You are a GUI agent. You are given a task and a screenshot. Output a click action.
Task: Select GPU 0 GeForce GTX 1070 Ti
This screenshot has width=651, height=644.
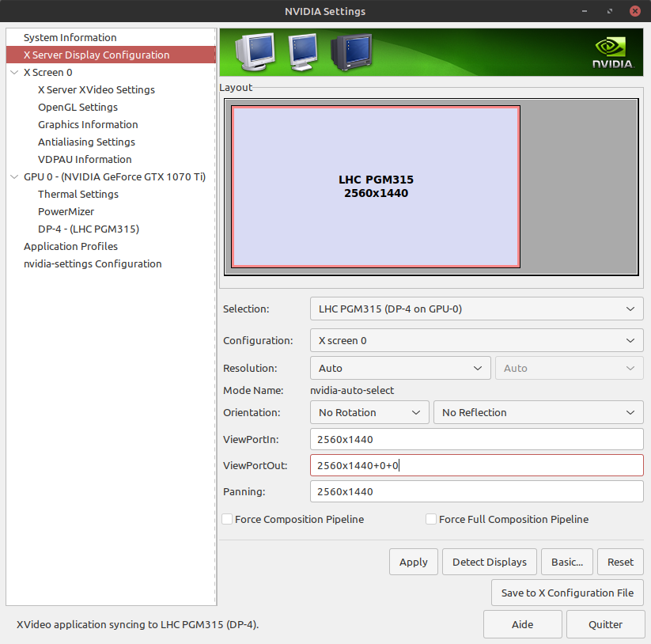[x=115, y=177]
